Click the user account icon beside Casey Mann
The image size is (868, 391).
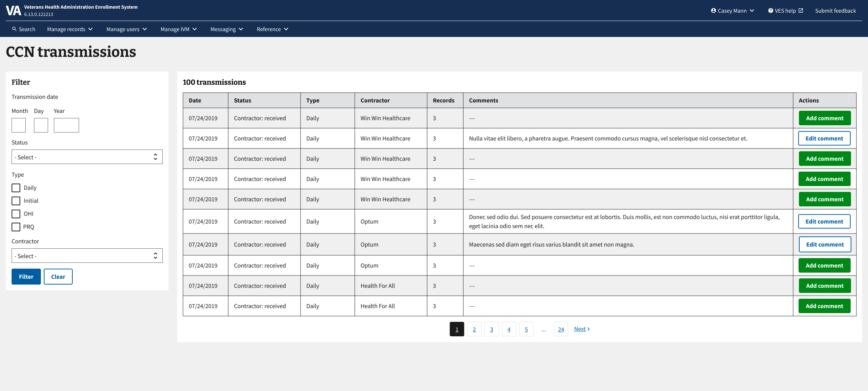(x=713, y=10)
